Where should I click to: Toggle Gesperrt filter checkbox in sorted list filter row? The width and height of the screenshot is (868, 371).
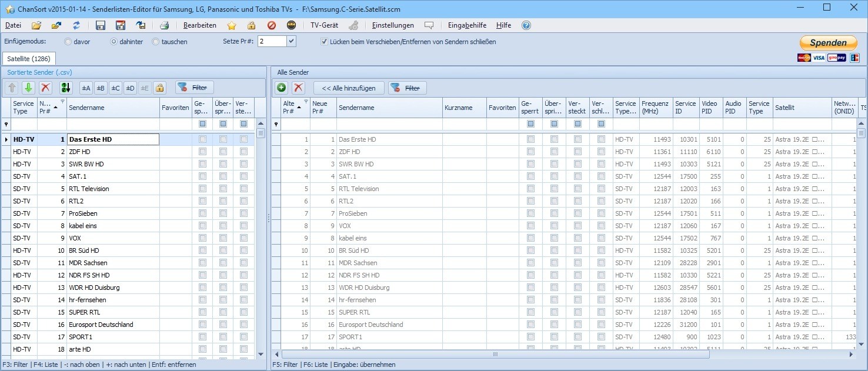(202, 124)
